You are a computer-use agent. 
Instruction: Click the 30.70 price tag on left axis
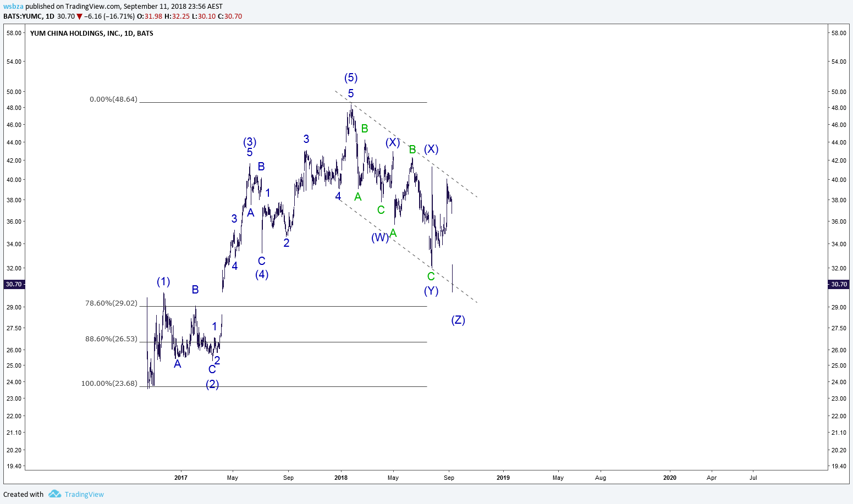point(14,284)
